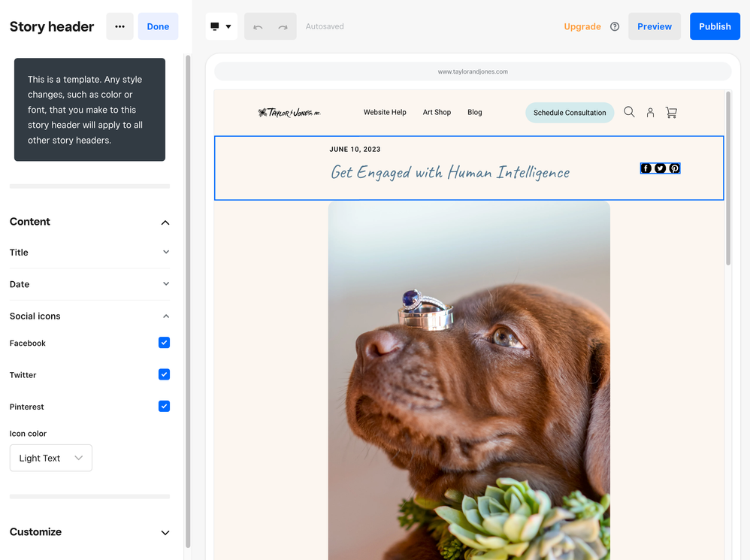Select the 'JUNE 10, 2023' date text

(355, 149)
